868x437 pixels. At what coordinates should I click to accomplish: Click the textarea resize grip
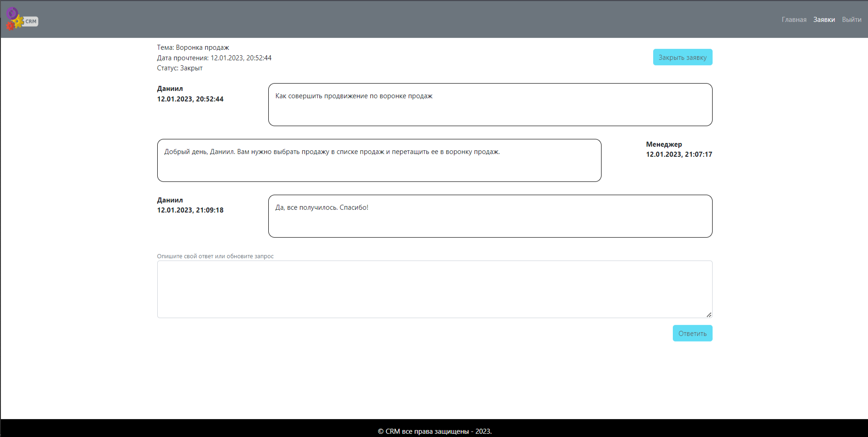coord(709,314)
